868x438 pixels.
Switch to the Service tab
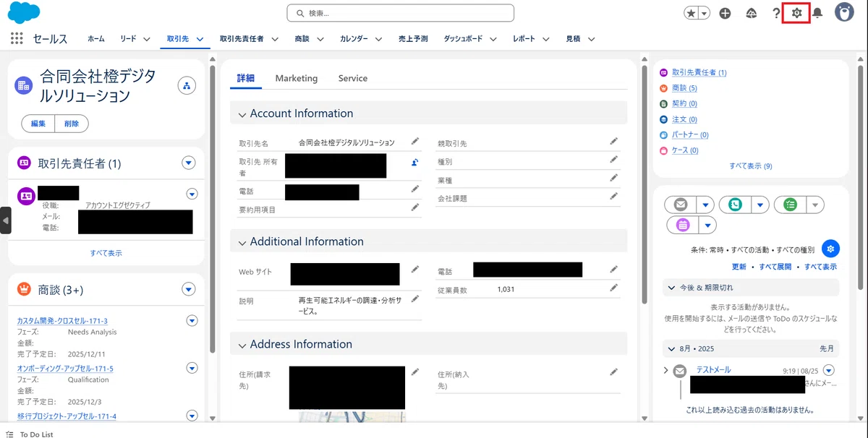pos(353,78)
